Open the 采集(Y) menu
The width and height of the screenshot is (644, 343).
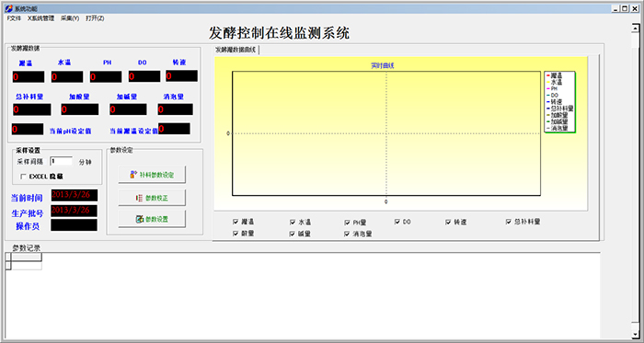point(70,18)
